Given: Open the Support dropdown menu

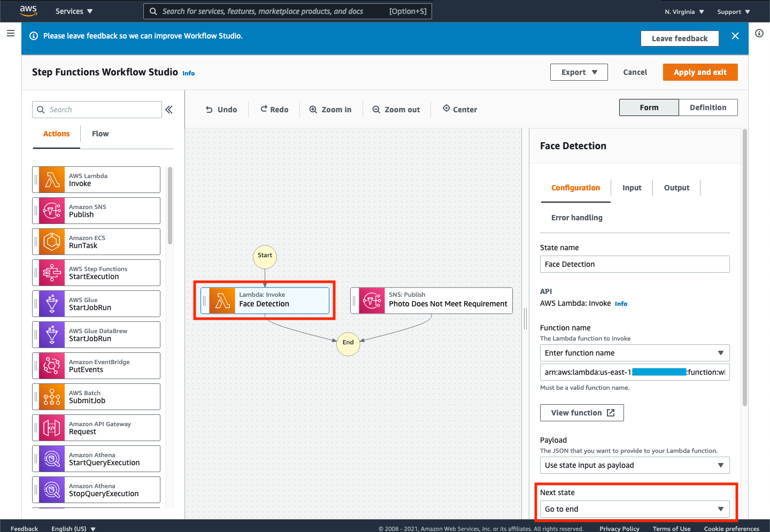Looking at the screenshot, I should point(734,12).
